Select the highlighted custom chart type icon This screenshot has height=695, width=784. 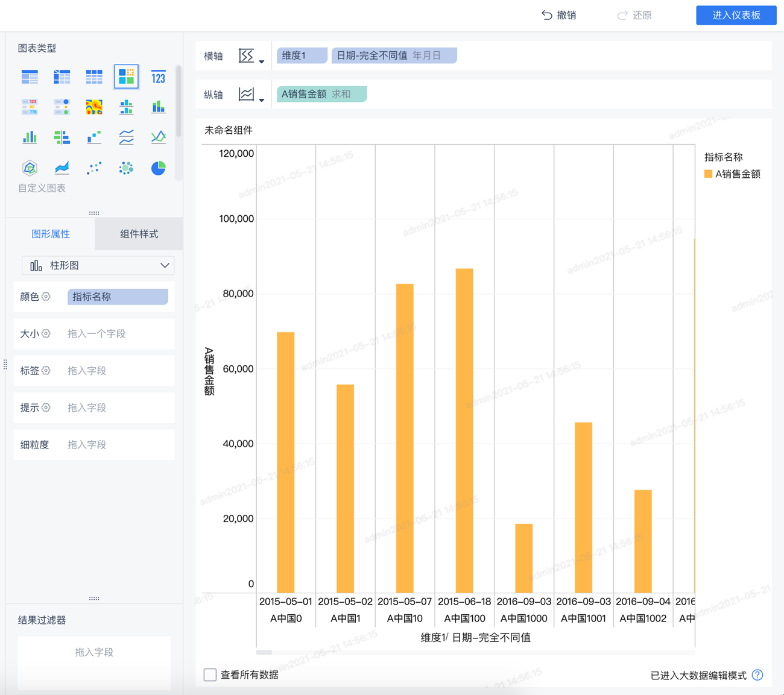point(127,77)
